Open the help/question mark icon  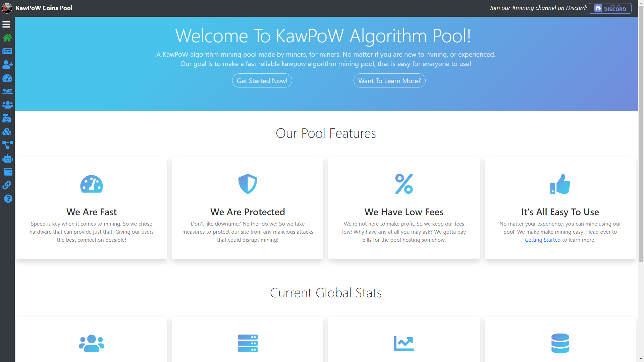point(7,199)
